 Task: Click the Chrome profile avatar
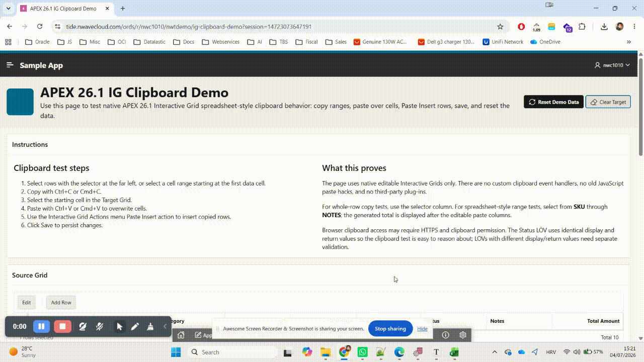[619, 27]
